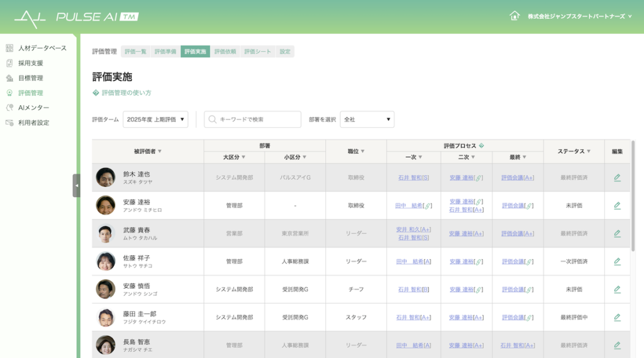This screenshot has height=358, width=644.
Task: Open the 評価ターム dropdown
Action: (x=155, y=119)
